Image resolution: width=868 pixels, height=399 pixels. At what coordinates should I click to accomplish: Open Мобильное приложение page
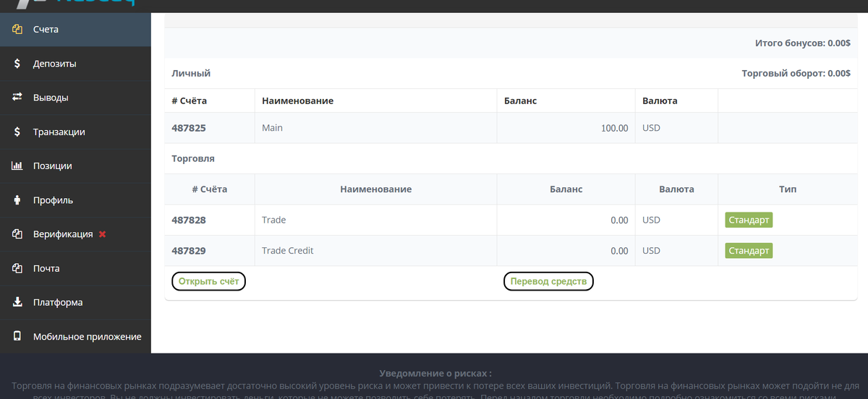click(x=75, y=337)
